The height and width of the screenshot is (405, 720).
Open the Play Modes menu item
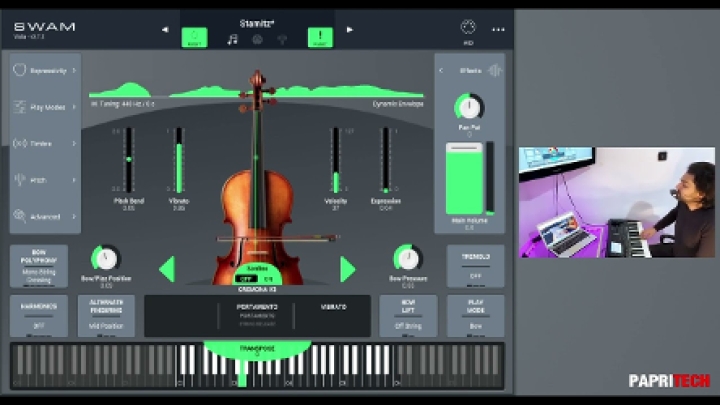(x=45, y=107)
